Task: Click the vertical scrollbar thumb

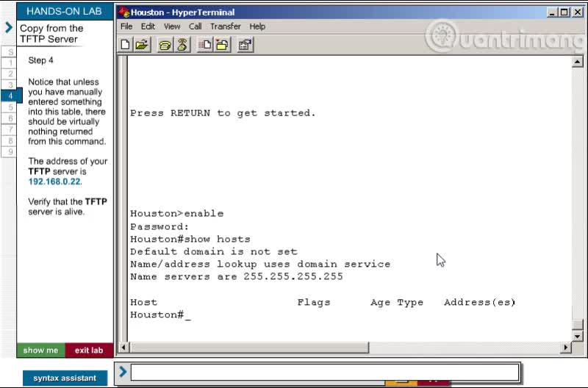Action: click(x=578, y=324)
